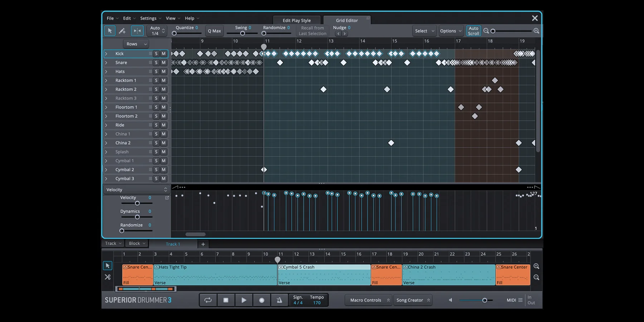Select the arrow pointer tool in Grid Editor
The image size is (644, 322).
click(x=110, y=31)
